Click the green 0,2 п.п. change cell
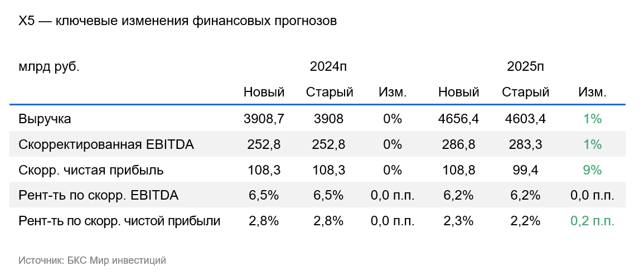The width and height of the screenshot is (644, 276). pos(592,221)
